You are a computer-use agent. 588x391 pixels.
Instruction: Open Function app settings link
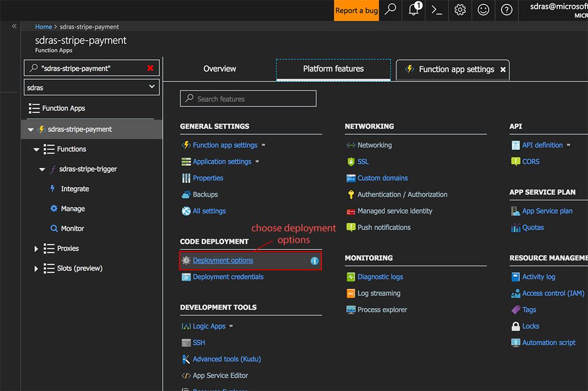(225, 145)
